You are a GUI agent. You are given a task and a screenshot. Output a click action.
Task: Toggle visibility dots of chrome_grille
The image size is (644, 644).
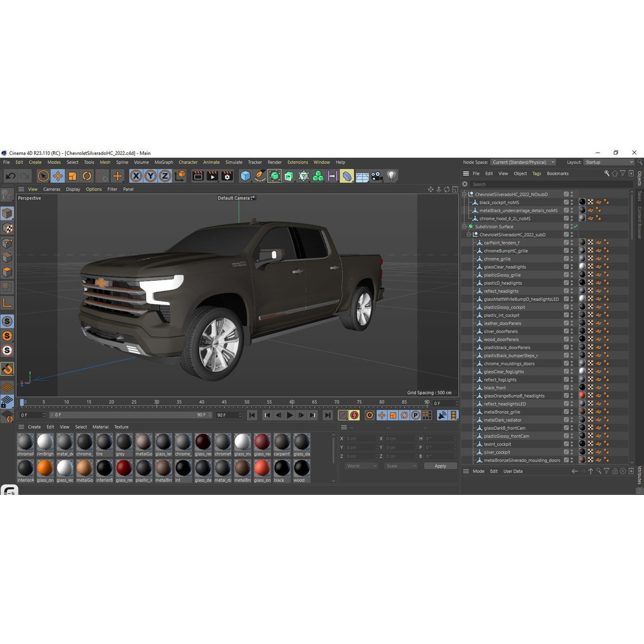(x=572, y=259)
